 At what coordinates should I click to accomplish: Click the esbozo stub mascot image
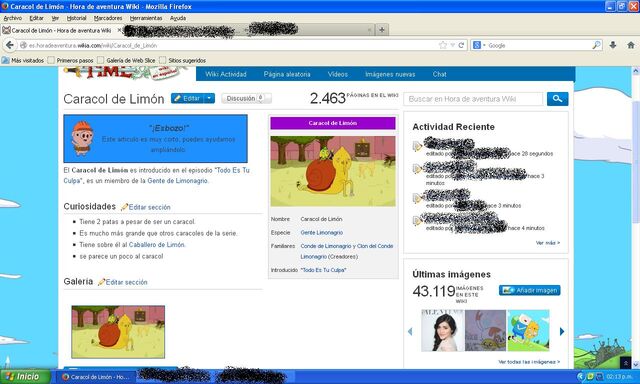coord(83,138)
